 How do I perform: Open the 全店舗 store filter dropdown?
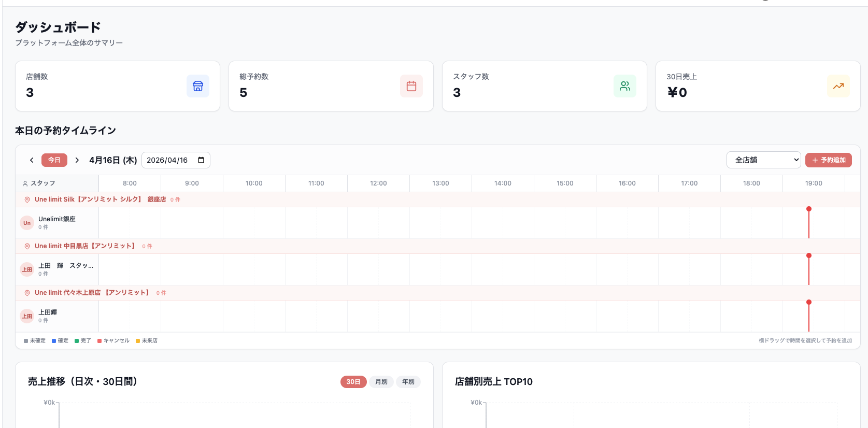point(764,160)
